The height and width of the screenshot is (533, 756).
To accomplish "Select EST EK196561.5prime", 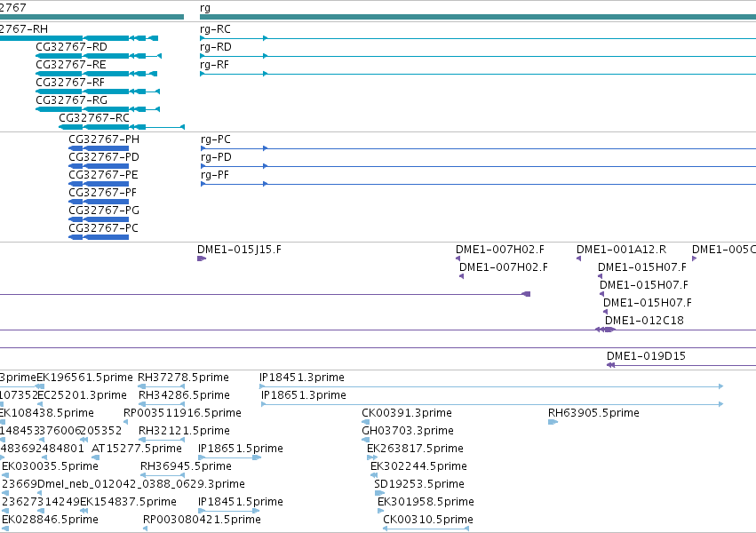I will [41, 386].
